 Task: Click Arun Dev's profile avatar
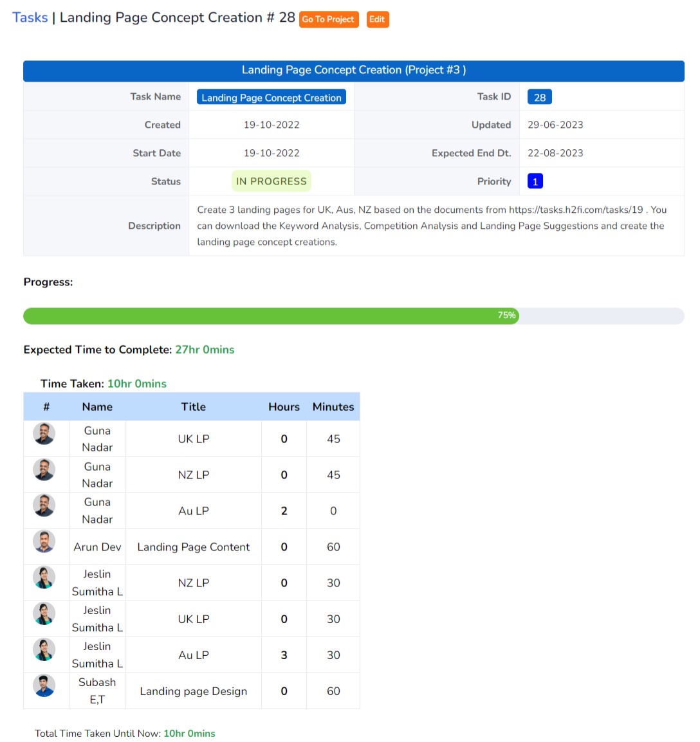[44, 542]
